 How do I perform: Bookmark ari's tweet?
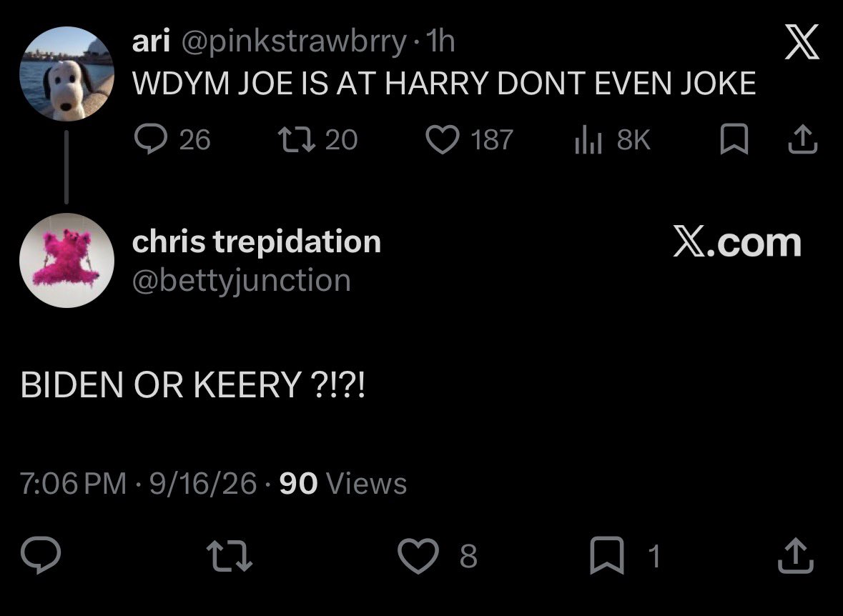pyautogui.click(x=734, y=139)
